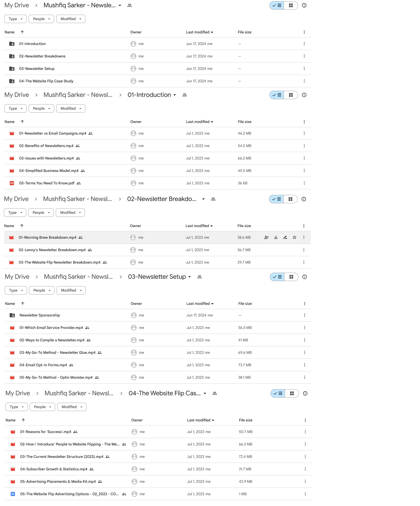Click the three-dot menu icon on Morning Brew Breakdown
Screen dimensions: 420x506
point(305,237)
